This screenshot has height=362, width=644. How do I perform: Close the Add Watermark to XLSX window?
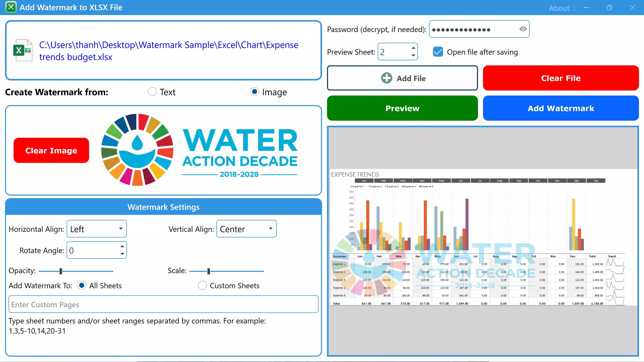coord(632,8)
